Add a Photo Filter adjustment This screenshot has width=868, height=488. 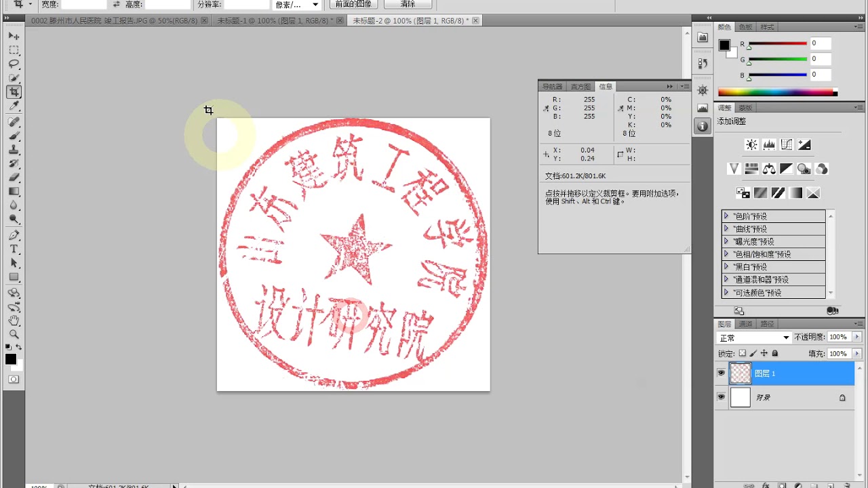click(804, 169)
